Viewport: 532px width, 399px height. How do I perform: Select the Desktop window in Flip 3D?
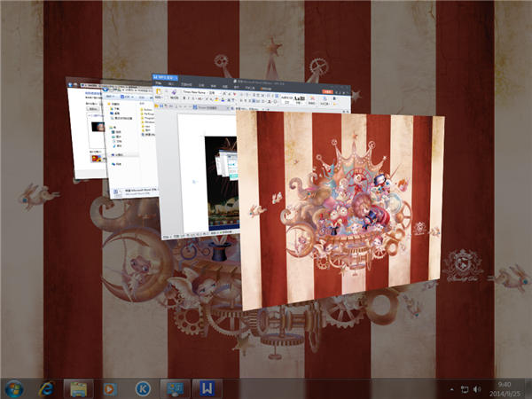click(x=341, y=208)
